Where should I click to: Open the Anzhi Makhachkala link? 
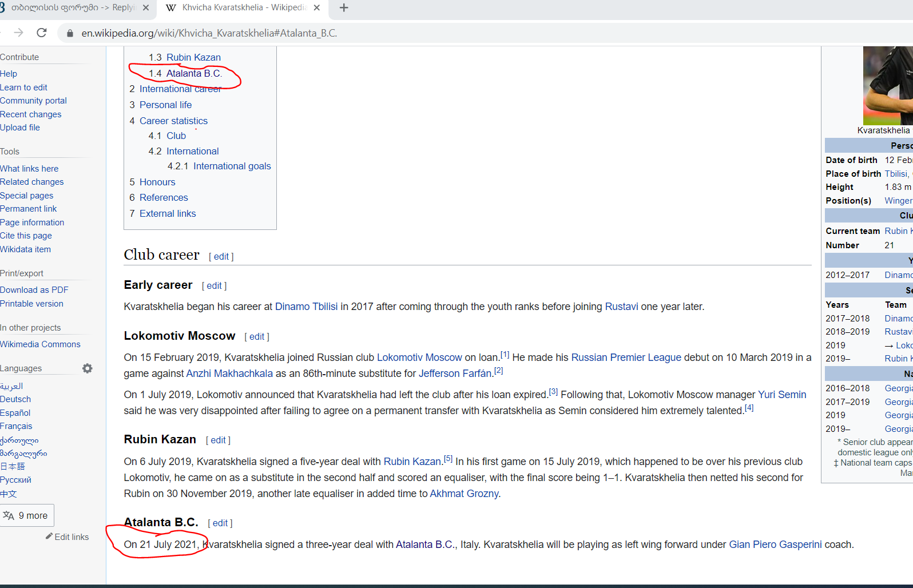coord(229,374)
